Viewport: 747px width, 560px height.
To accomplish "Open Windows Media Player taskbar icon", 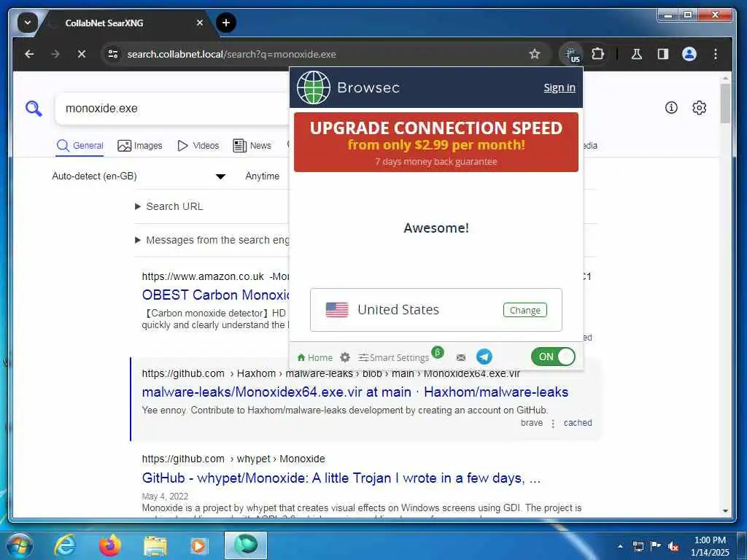I will point(199,545).
